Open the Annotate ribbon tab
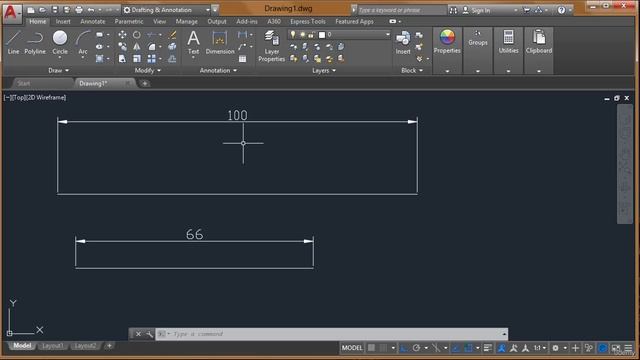The height and width of the screenshot is (360, 640). (x=93, y=21)
